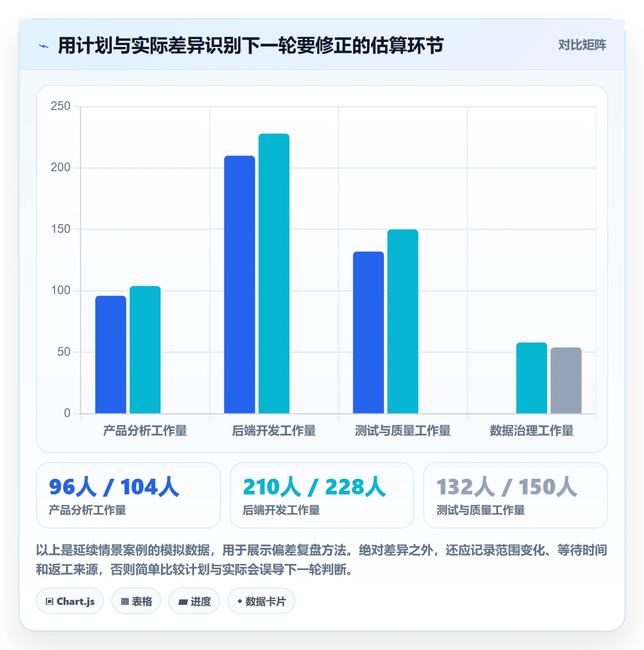The image size is (644, 650).
Task: Click the 对比矩阵 label in the header
Action: (582, 45)
